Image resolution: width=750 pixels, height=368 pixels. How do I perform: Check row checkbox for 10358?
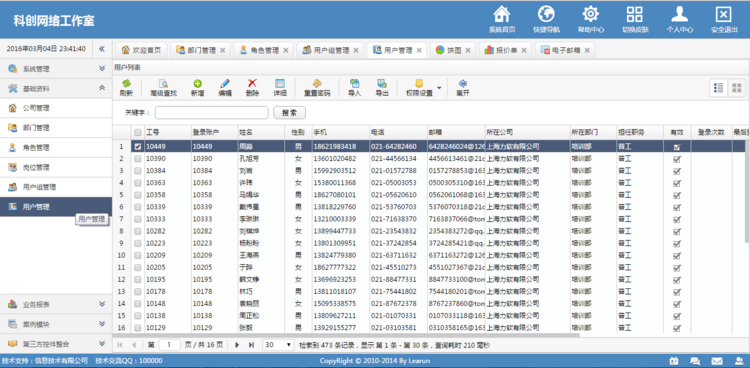pyautogui.click(x=138, y=195)
